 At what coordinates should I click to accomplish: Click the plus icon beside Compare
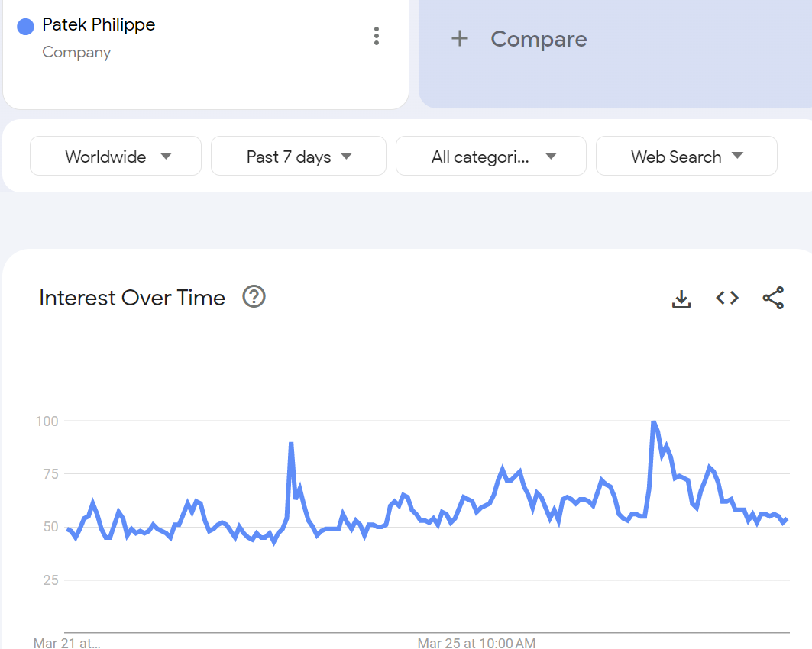pyautogui.click(x=459, y=39)
